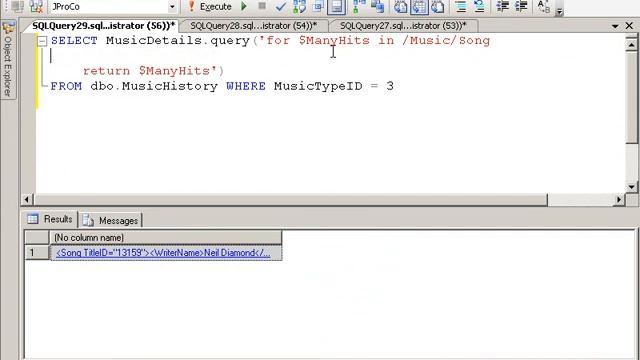Open the JProCo database dropdown
The image size is (640, 360).
[172, 7]
